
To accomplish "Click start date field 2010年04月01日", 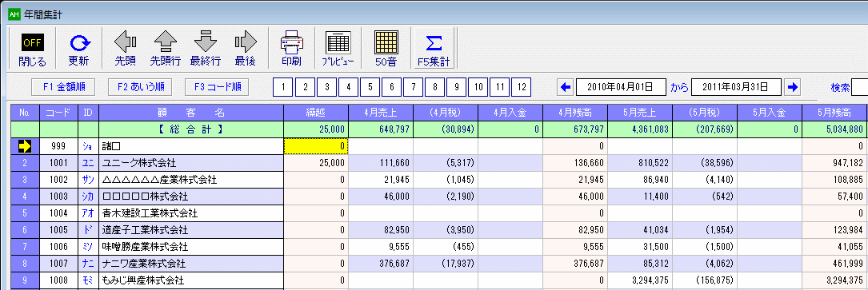I will tap(621, 87).
